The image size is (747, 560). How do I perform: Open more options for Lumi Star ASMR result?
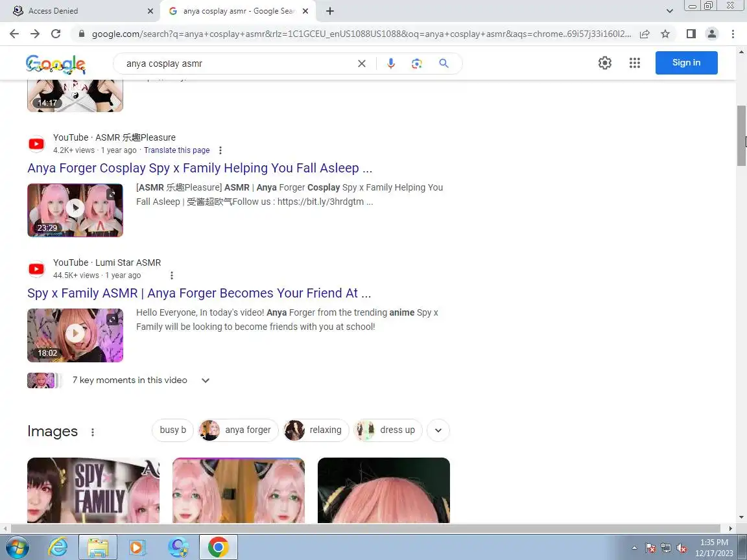[x=171, y=275]
